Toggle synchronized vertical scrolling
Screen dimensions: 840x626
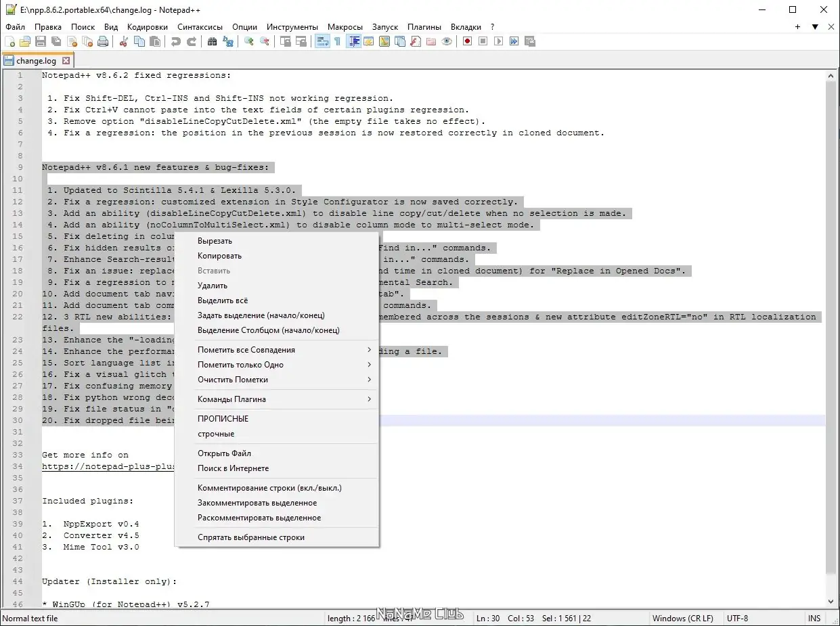pos(286,41)
